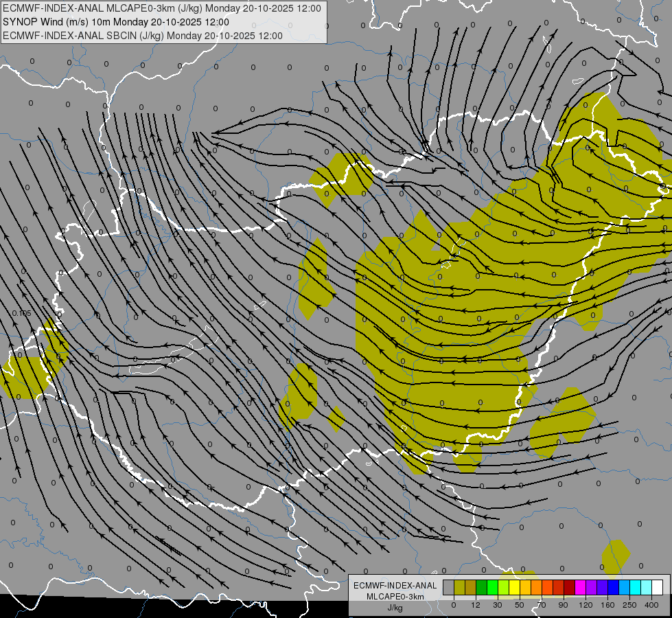Click legend label ECMWF-INDEX-ANAL
672x618 pixels.
[395, 586]
